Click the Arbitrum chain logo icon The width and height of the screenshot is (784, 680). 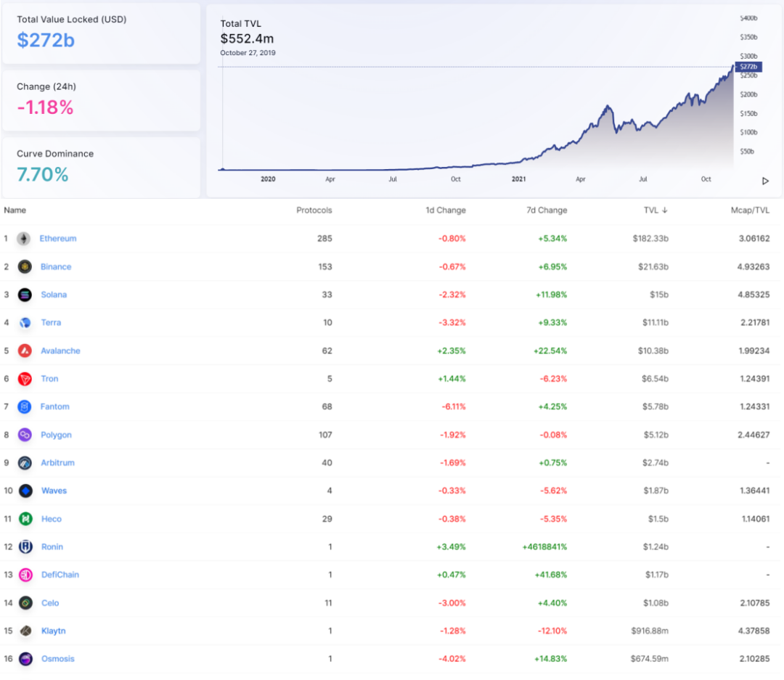(25, 462)
